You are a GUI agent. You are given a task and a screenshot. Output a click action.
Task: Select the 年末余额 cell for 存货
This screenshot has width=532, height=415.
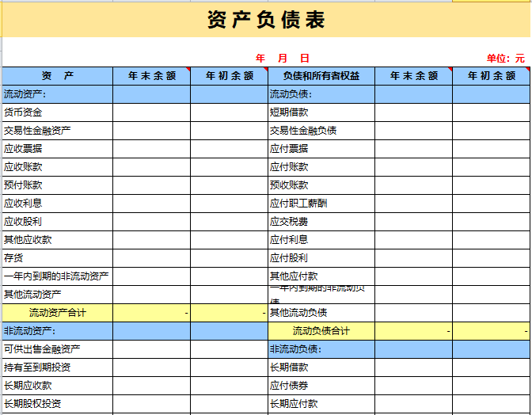click(x=151, y=258)
